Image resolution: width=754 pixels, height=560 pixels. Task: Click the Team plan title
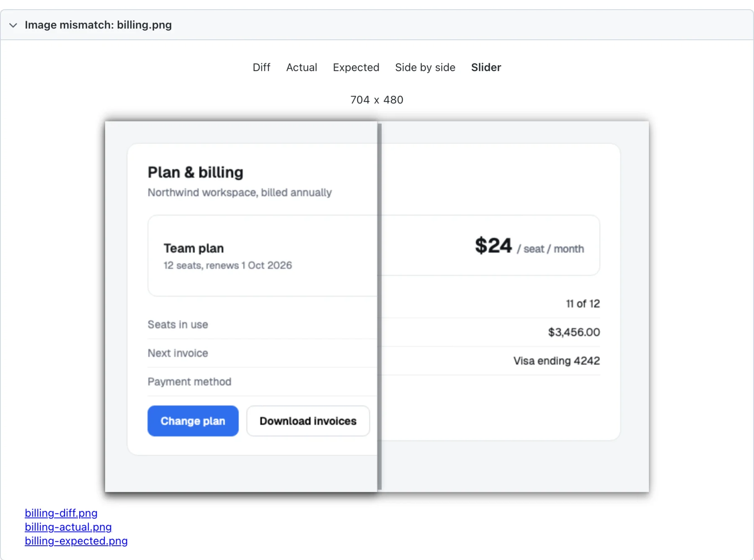[194, 248]
